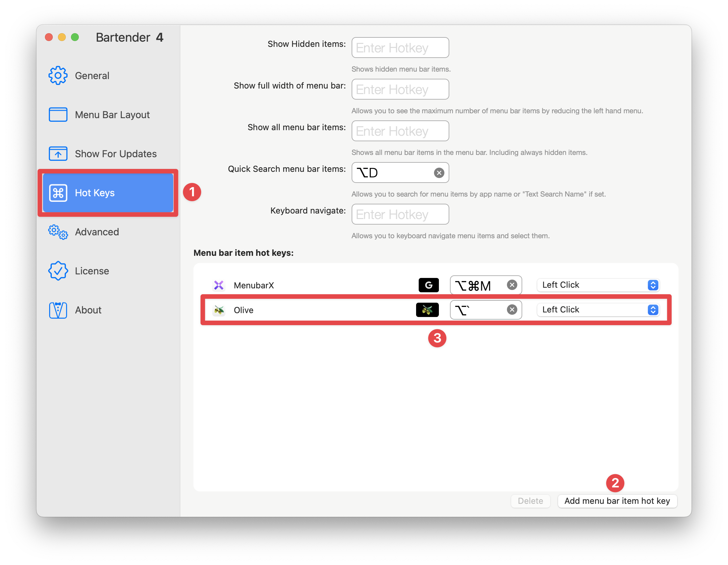Expand the Left Click dropdown for MenubarX
Screen dimensions: 728x565
tap(654, 284)
